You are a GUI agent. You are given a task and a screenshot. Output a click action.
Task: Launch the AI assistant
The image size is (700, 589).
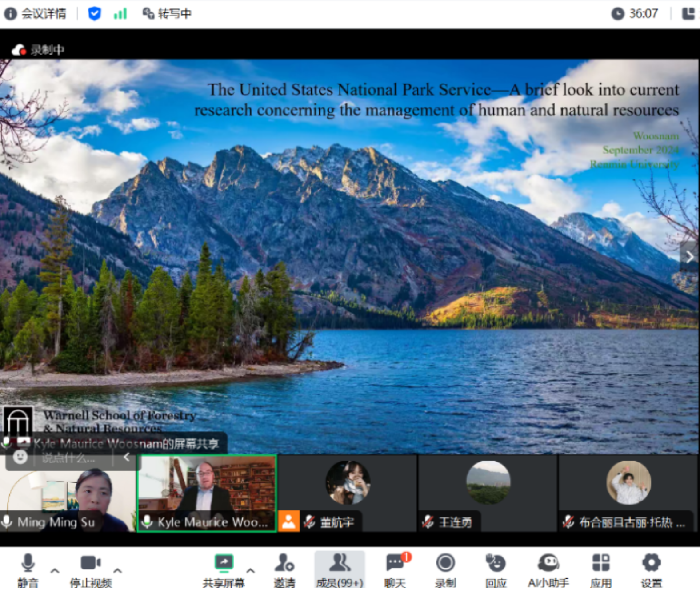pos(548,563)
